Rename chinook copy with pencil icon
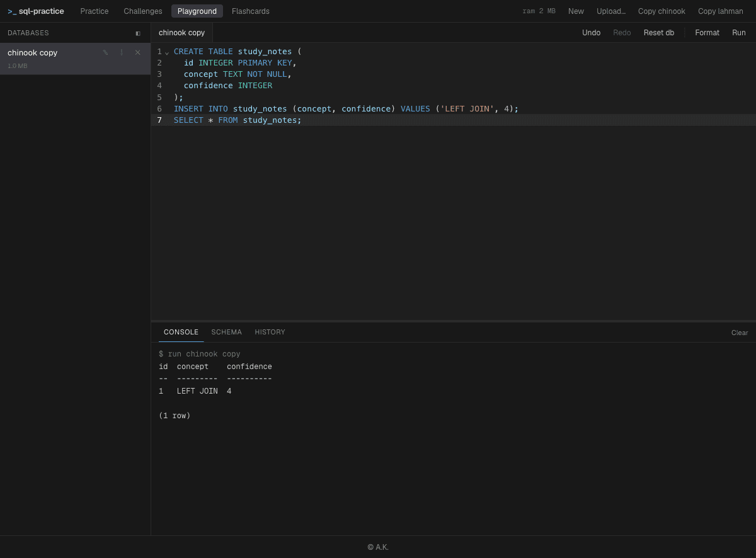 click(x=105, y=52)
